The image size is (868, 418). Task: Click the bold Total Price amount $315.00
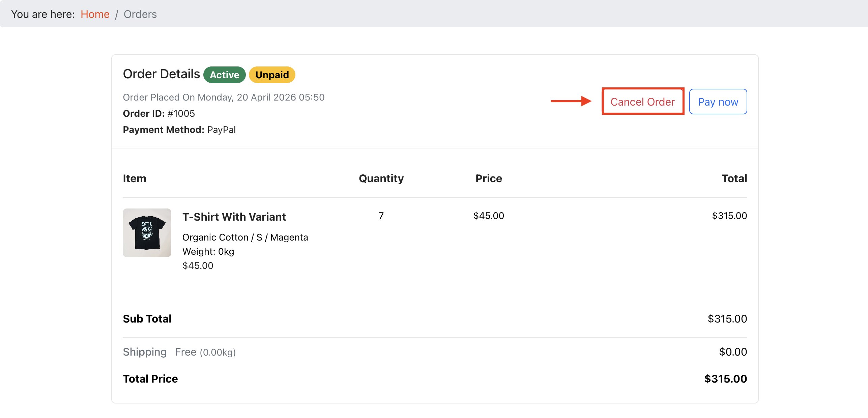(725, 379)
